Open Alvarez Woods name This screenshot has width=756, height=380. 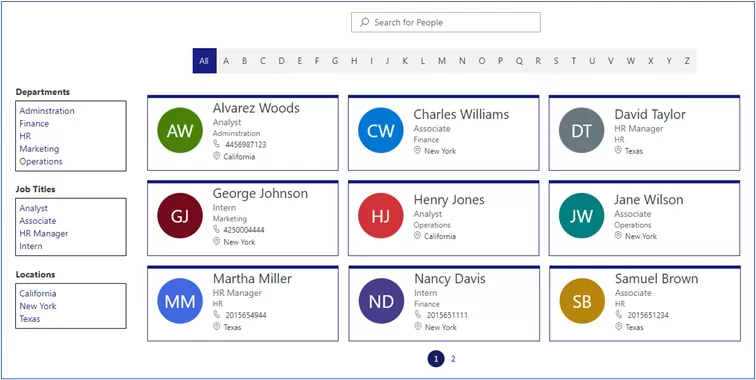[256, 108]
